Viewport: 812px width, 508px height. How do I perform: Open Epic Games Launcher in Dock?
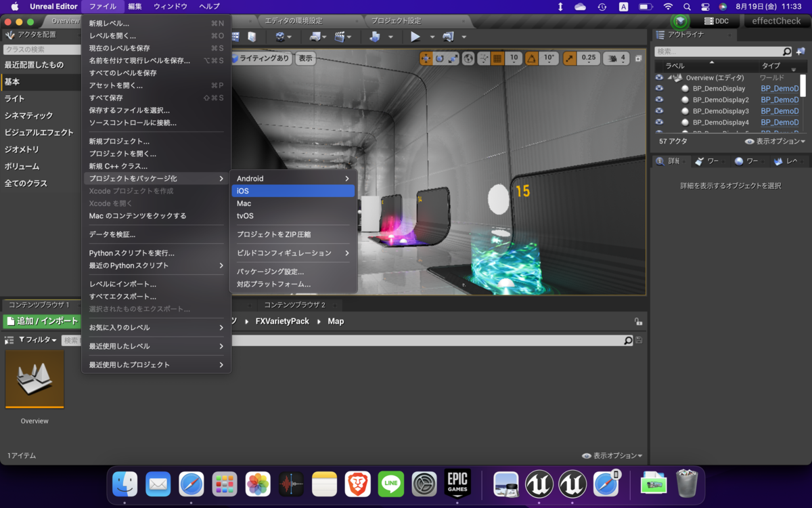[457, 484]
